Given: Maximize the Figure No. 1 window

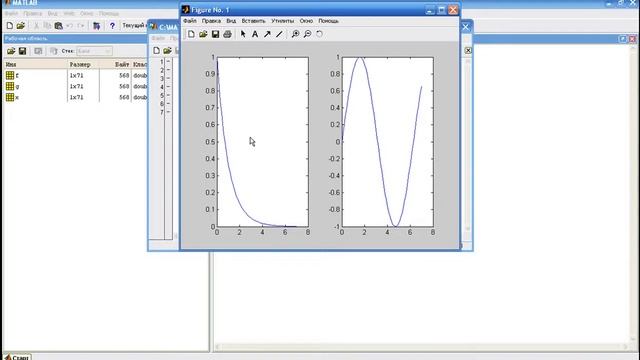Looking at the screenshot, I should pos(441,10).
